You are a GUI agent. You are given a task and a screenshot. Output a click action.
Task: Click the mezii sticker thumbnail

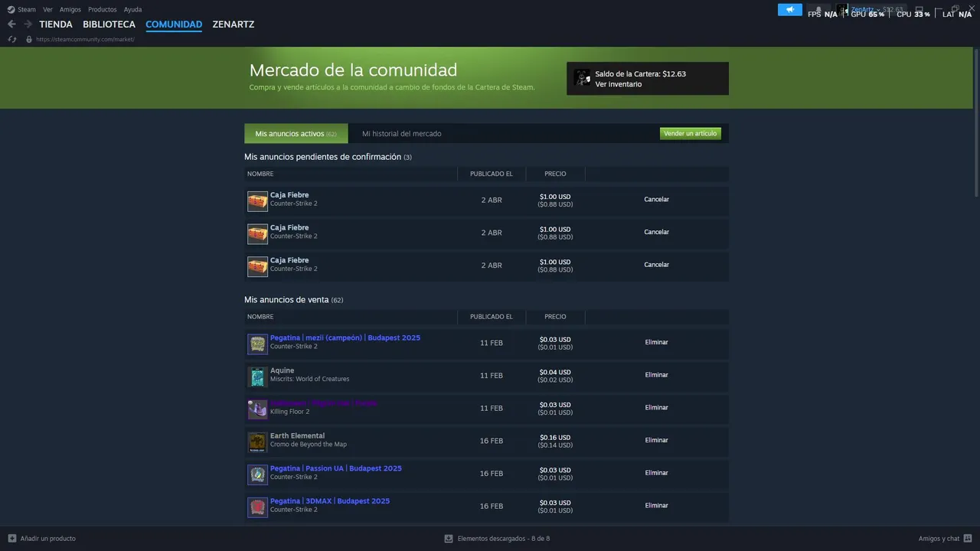tap(257, 344)
